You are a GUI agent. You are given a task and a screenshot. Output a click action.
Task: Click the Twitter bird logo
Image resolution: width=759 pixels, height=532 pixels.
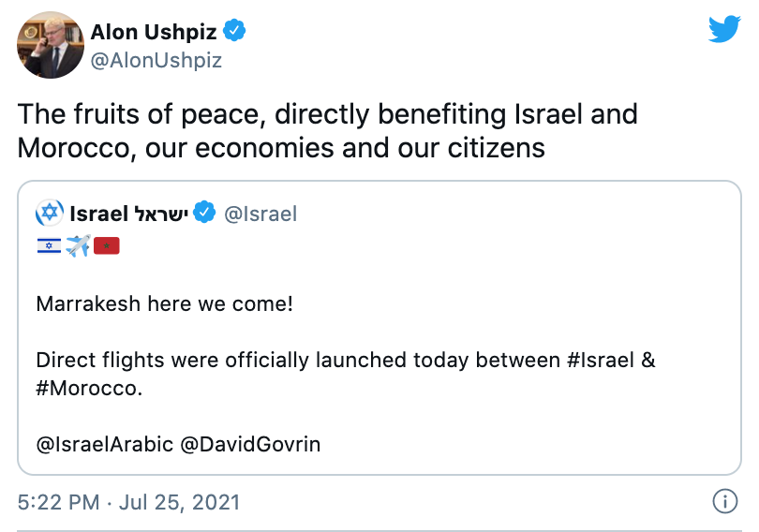tap(724, 30)
